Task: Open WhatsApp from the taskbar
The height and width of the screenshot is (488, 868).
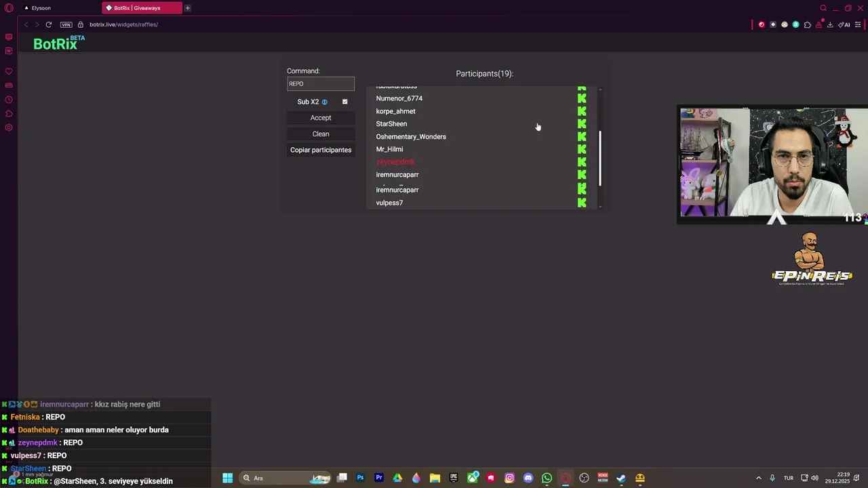Action: pos(547,478)
